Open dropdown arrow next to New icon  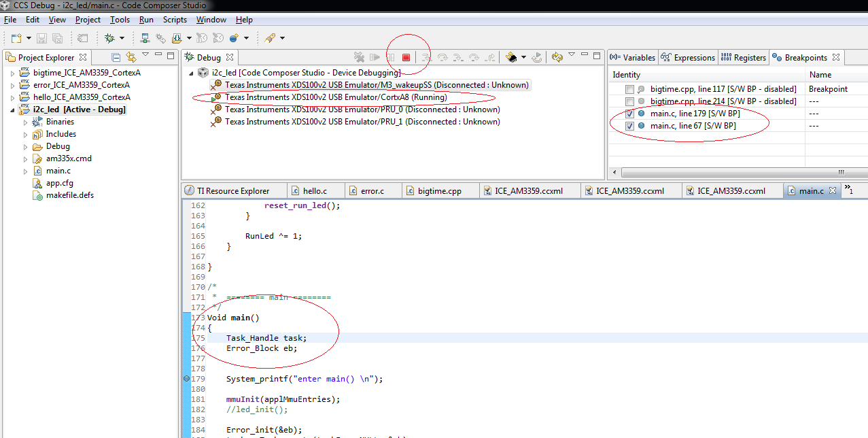[28, 38]
